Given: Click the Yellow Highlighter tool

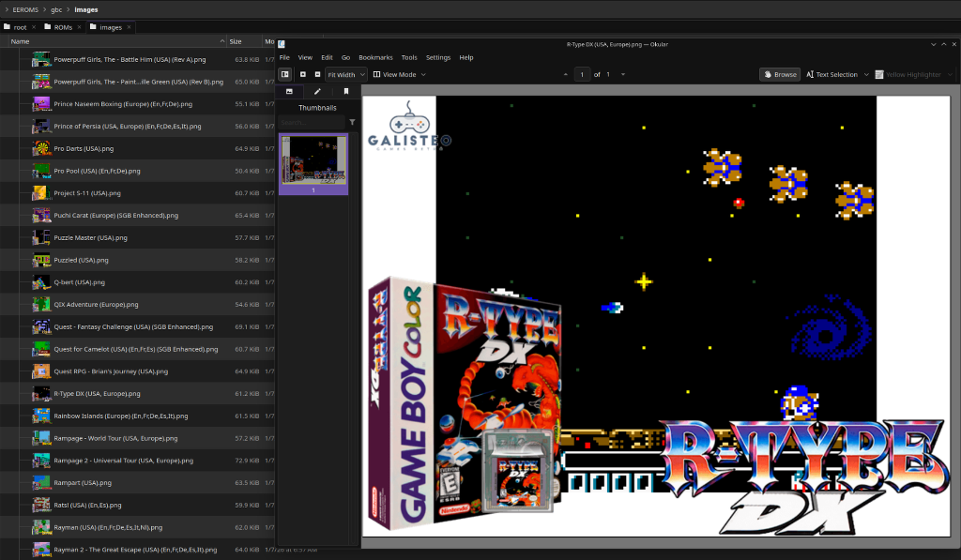Looking at the screenshot, I should click(x=908, y=75).
